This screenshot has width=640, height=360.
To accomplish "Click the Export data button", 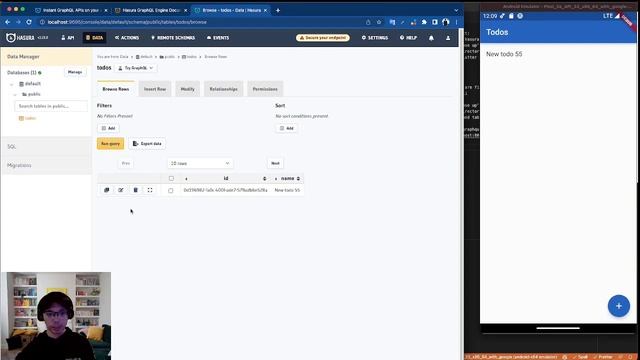I will tap(147, 144).
